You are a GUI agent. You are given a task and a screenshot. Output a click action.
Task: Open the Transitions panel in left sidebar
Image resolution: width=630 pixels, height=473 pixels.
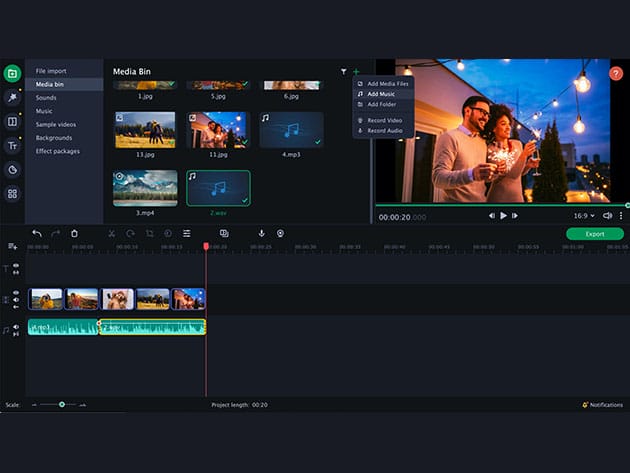point(12,121)
